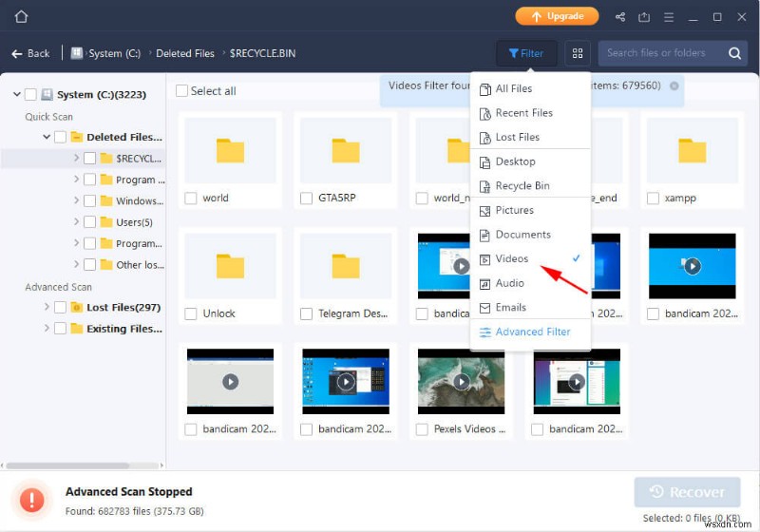This screenshot has height=532, width=760.
Task: Open the Filter dropdown
Action: point(526,53)
